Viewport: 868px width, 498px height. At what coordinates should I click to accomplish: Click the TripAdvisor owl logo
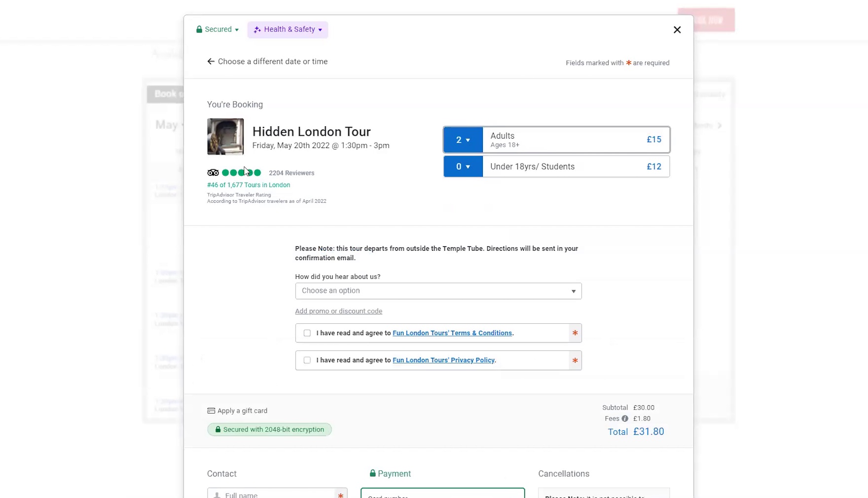tap(213, 173)
